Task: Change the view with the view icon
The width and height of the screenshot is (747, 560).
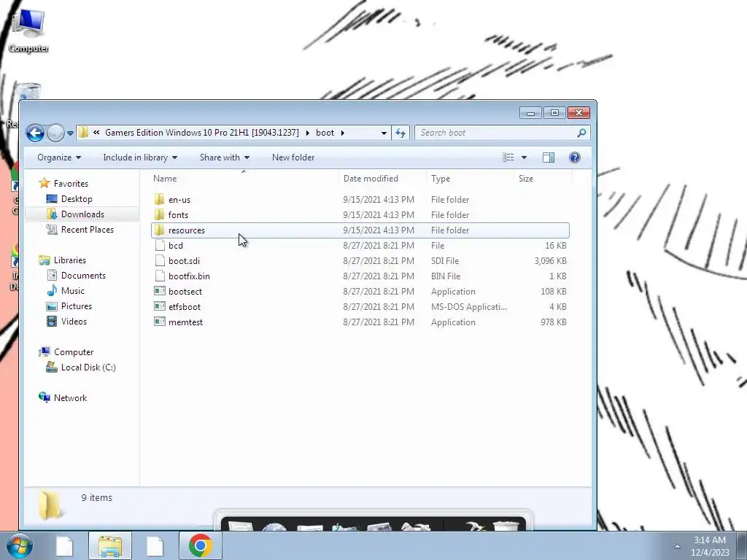Action: pyautogui.click(x=508, y=157)
